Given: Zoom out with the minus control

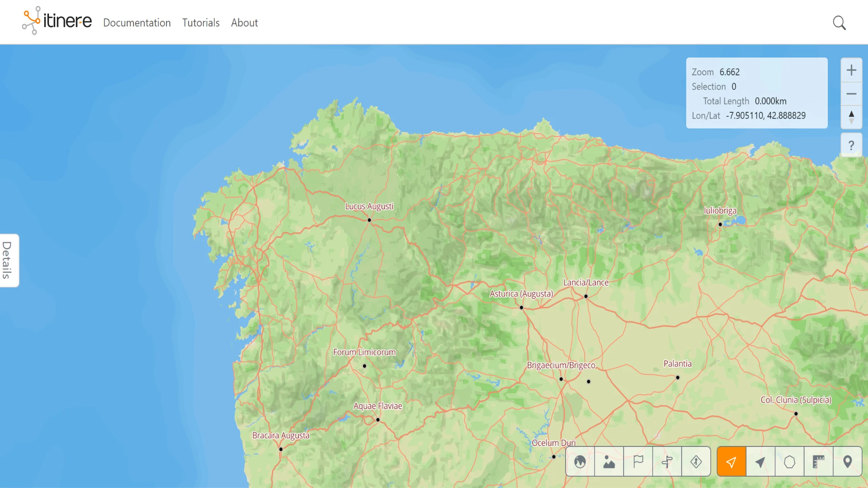Looking at the screenshot, I should click(851, 94).
